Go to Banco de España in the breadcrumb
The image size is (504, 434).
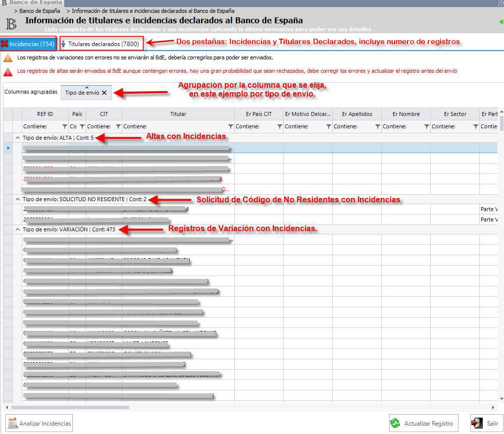[x=40, y=11]
